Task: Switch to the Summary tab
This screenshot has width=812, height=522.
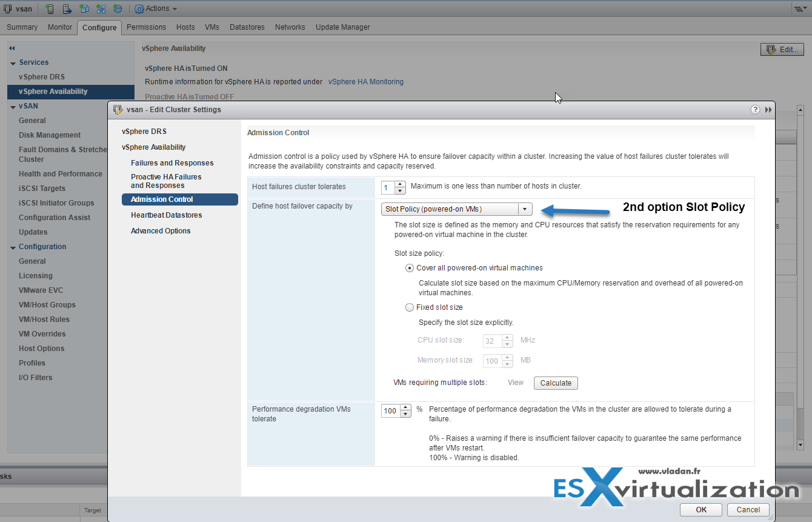Action: [x=22, y=27]
